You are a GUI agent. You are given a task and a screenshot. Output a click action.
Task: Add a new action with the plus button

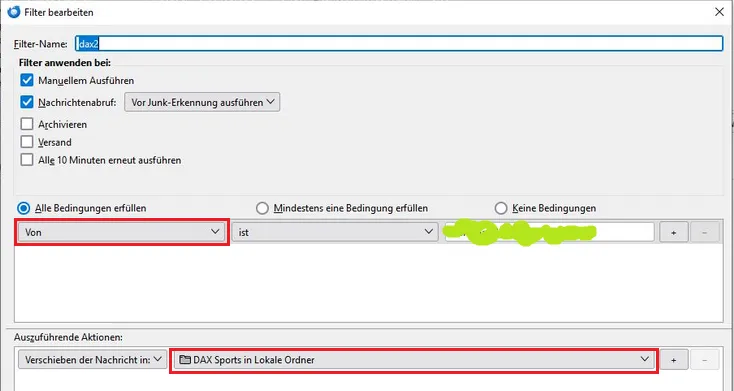(674, 360)
